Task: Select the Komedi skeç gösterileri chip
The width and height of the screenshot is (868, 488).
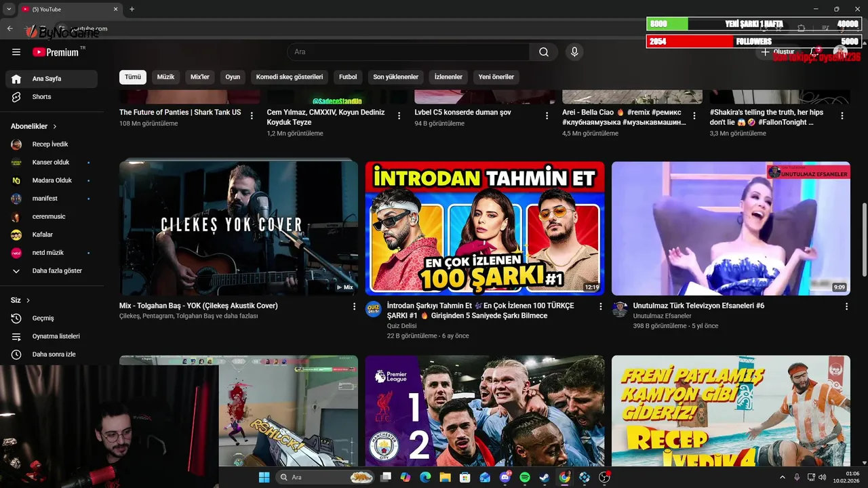Action: click(290, 77)
